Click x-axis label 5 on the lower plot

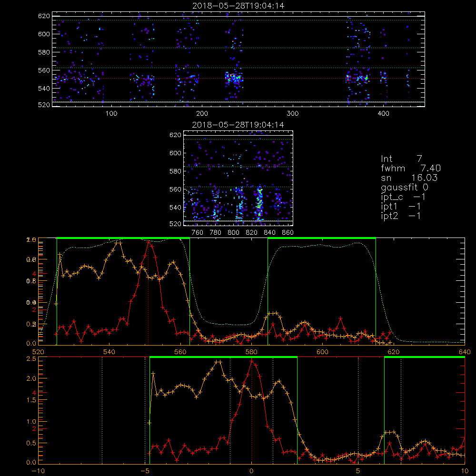[x=358, y=471]
